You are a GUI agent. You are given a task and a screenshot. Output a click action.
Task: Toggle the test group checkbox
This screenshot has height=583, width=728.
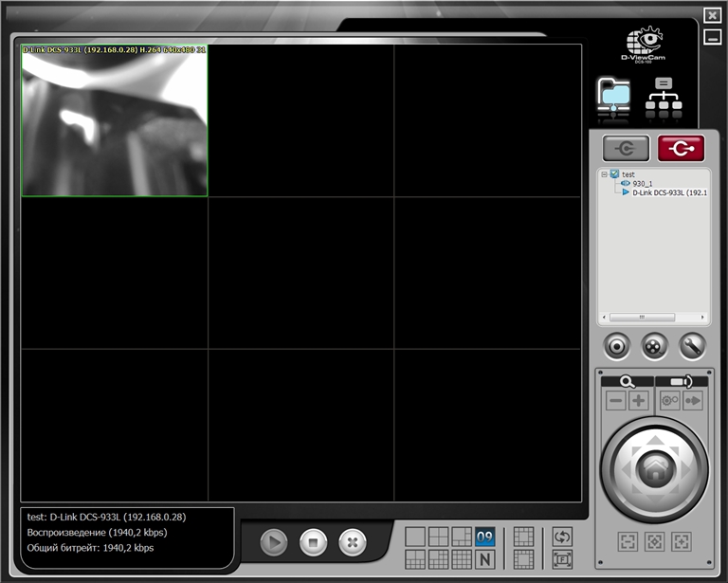point(614,174)
